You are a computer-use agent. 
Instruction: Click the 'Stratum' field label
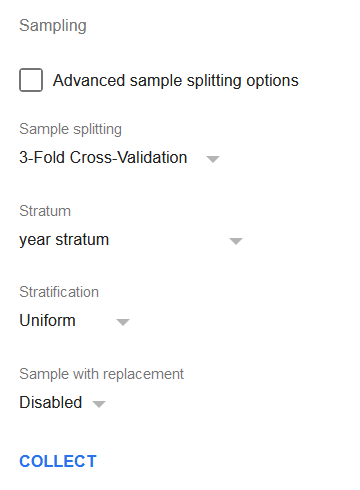point(45,211)
